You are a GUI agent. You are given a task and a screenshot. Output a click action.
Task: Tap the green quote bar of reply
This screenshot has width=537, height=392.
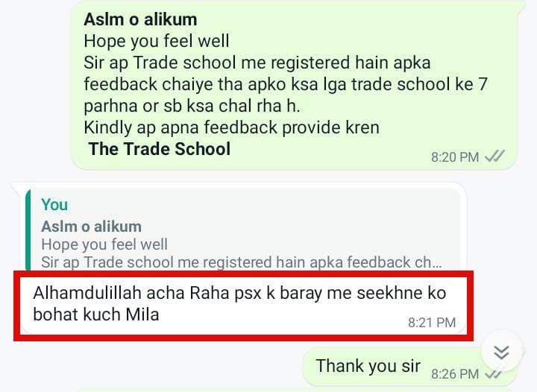pos(28,230)
